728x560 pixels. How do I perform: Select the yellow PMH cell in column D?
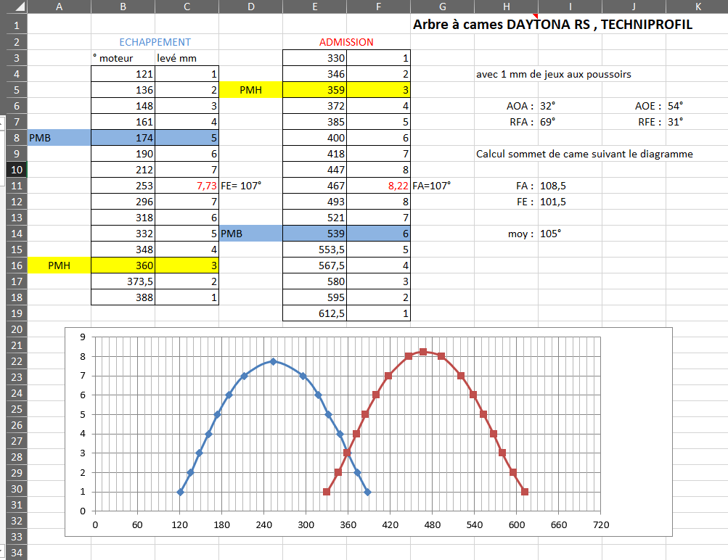click(250, 90)
